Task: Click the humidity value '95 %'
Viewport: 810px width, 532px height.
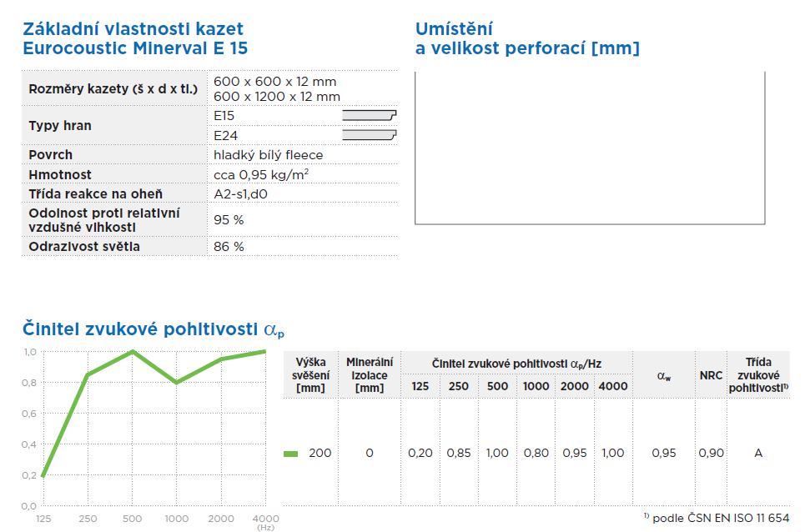Action: tap(229, 220)
